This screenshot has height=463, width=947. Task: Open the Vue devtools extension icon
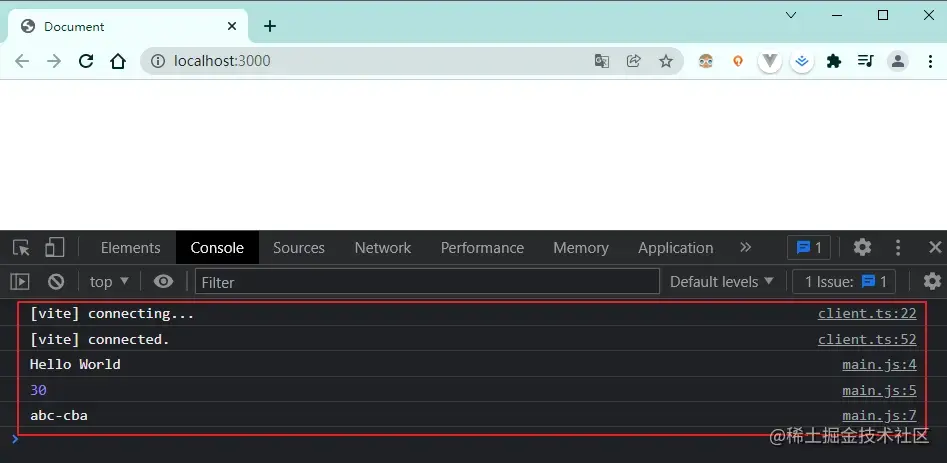(x=769, y=61)
